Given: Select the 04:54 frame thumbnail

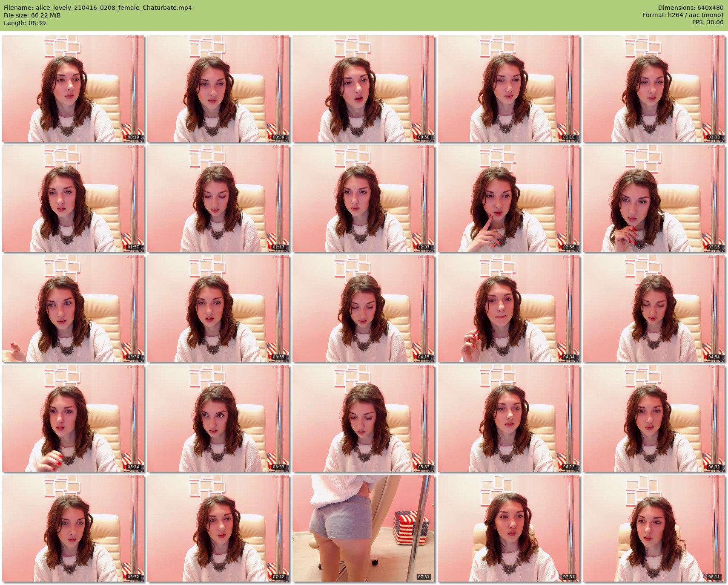Looking at the screenshot, I should [x=653, y=308].
